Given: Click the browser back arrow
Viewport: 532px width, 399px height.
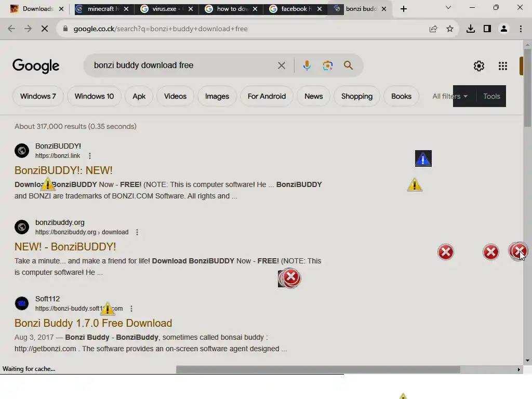Looking at the screenshot, I should coord(11,29).
